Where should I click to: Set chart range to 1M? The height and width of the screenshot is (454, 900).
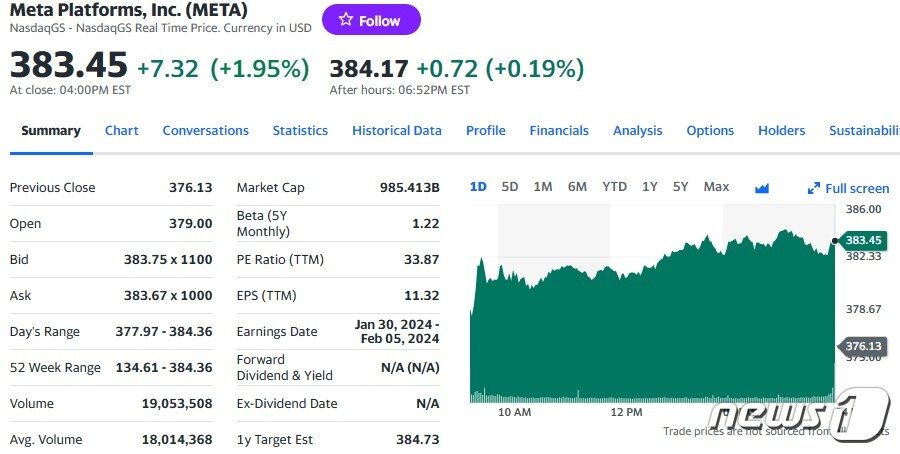[x=543, y=187]
